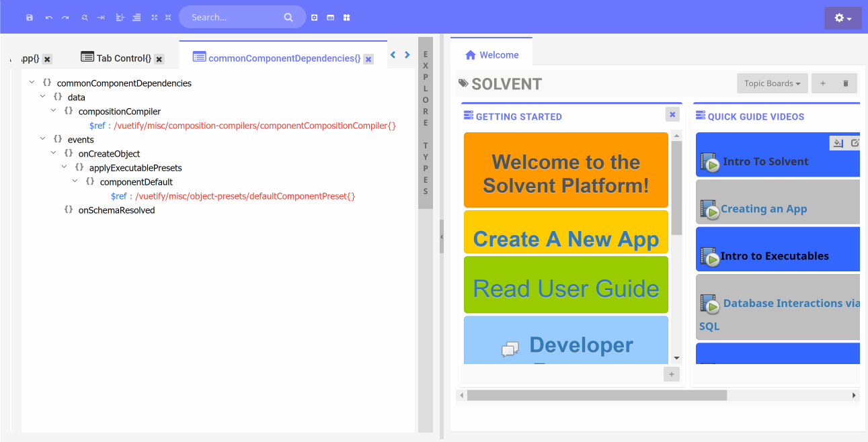Viewport: 868px width, 442px height.
Task: Collapse the compositionCompiler node
Action: (54, 112)
